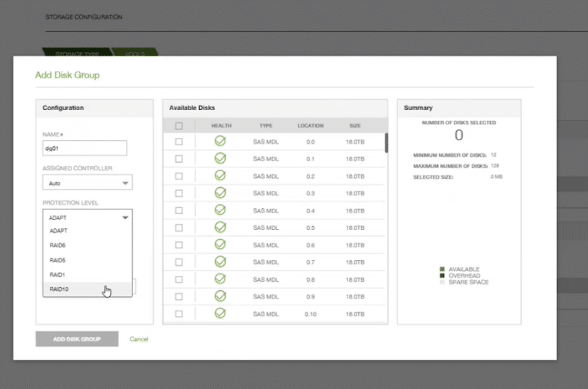588x389 pixels.
Task: Click the LOCATION column header
Action: 311,126
